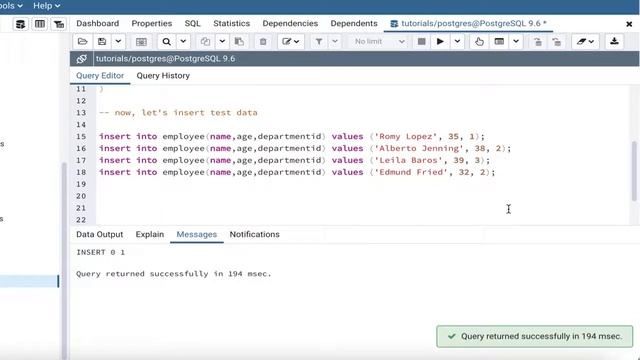640x360 pixels.
Task: Select the tutorials/postgres@PostgreSQL 9.6 tab
Action: point(469,24)
